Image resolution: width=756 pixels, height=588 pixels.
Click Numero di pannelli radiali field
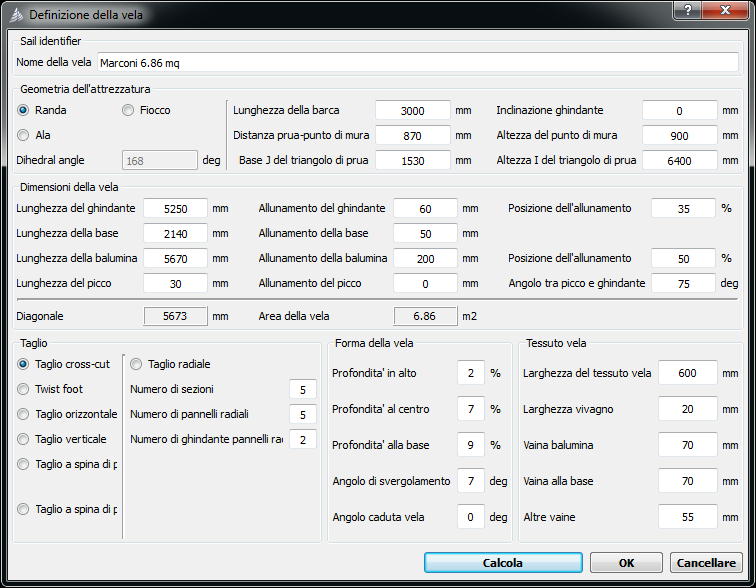point(303,414)
